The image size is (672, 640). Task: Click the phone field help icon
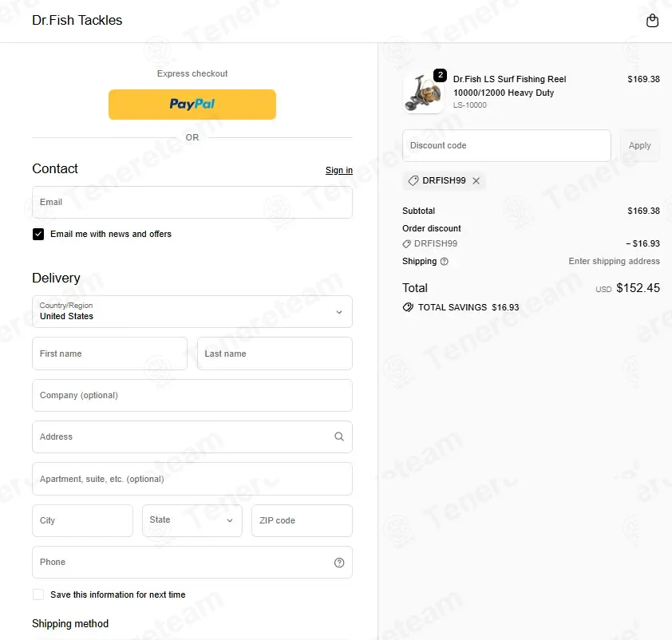coord(339,563)
